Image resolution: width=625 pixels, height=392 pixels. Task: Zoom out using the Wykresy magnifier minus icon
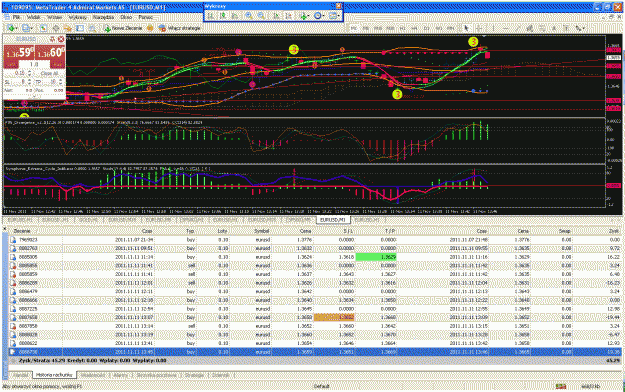click(x=261, y=16)
